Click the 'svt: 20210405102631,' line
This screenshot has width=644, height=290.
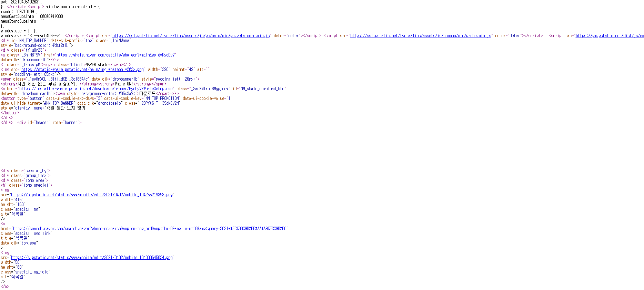tap(21, 2)
